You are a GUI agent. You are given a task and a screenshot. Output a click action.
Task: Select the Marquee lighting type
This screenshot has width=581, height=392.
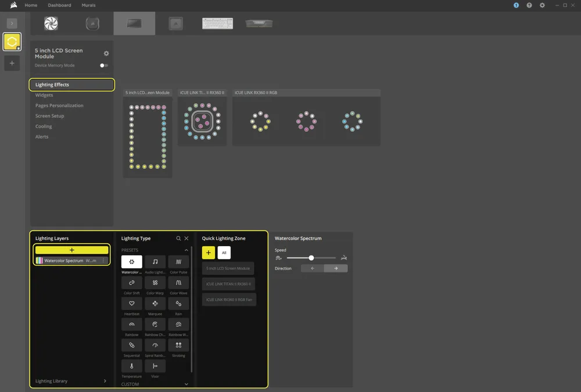(x=155, y=303)
